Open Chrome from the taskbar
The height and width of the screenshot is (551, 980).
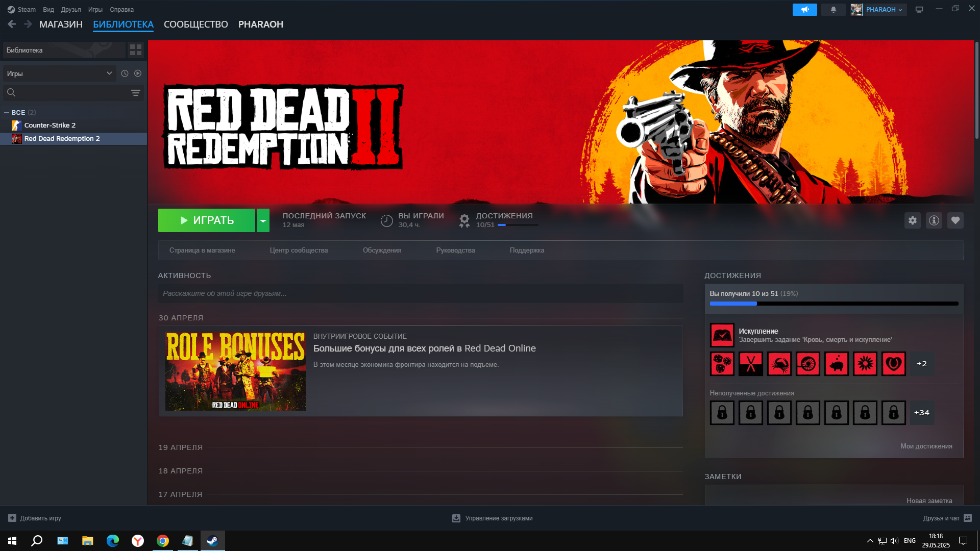[x=163, y=541]
